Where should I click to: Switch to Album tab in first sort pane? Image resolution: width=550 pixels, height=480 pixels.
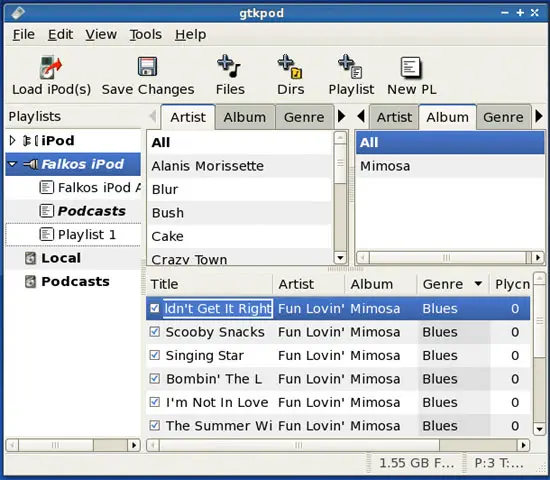coord(245,117)
